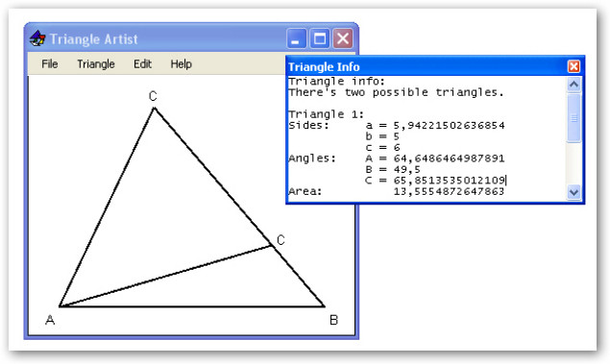Click angle C value 65,8513535012109
This screenshot has height=364, width=610.
coord(449,181)
